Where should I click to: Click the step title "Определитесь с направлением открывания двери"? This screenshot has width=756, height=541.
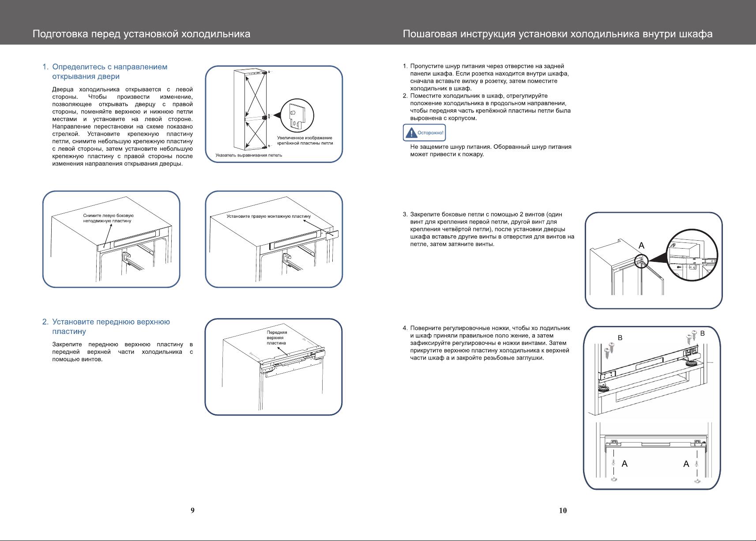[x=109, y=72]
